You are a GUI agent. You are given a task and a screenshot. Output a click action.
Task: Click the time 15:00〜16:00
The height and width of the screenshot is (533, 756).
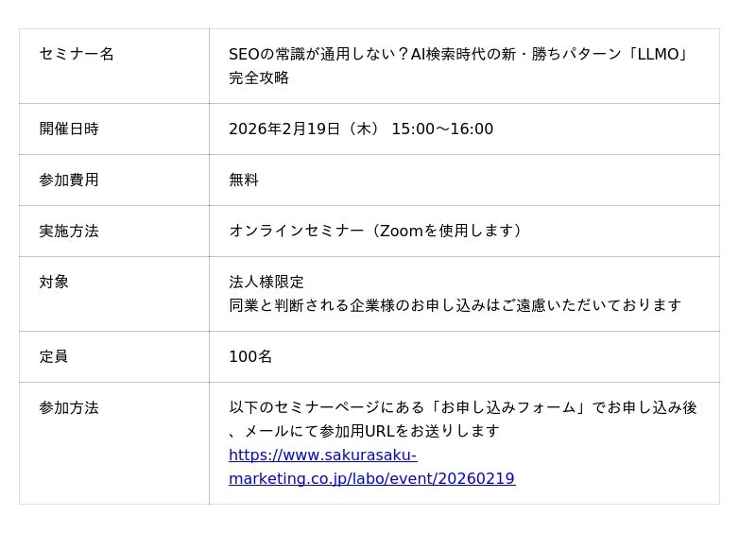(442, 129)
